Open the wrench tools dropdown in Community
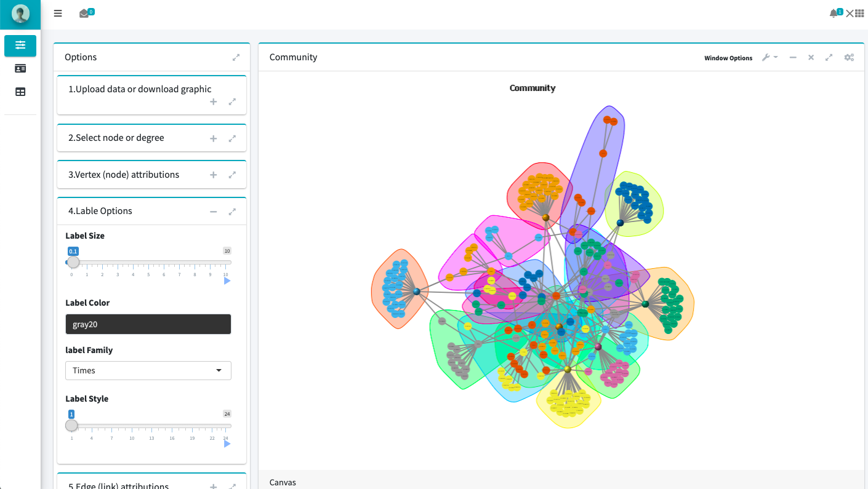This screenshot has height=489, width=868. 770,57
